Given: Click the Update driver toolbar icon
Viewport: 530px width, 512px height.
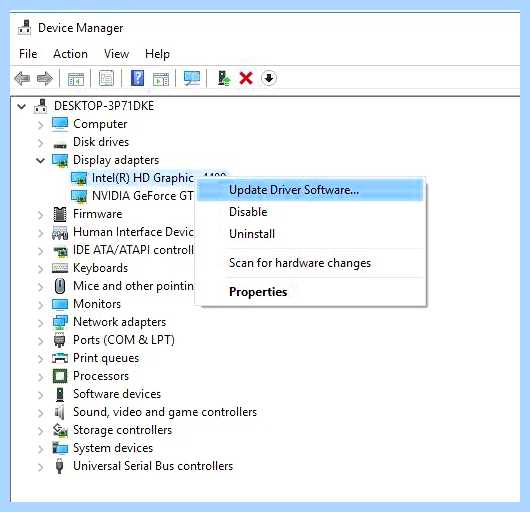Looking at the screenshot, I should click(x=223, y=78).
